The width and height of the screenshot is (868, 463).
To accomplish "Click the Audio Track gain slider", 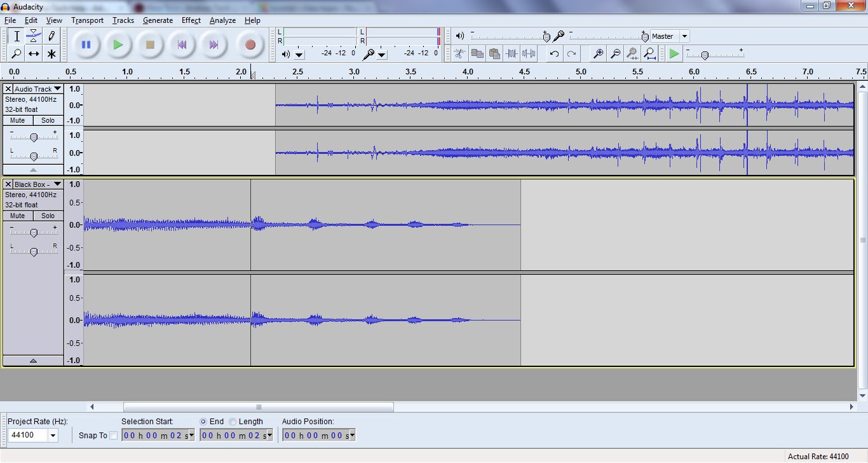I will tap(34, 137).
